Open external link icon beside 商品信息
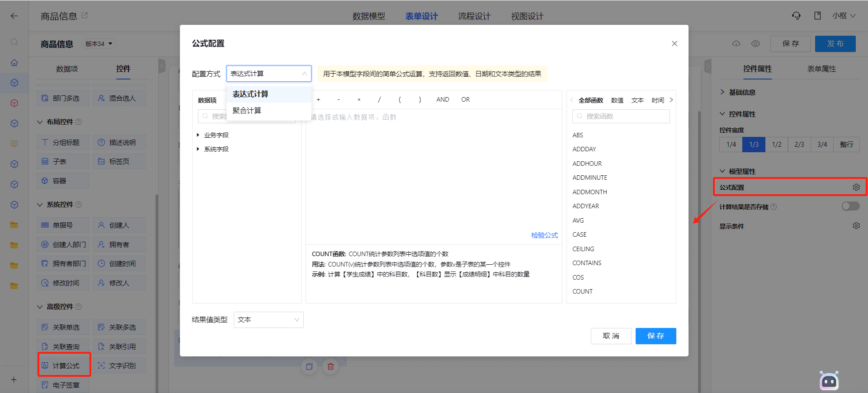Viewport: 868px width, 393px height. [85, 15]
